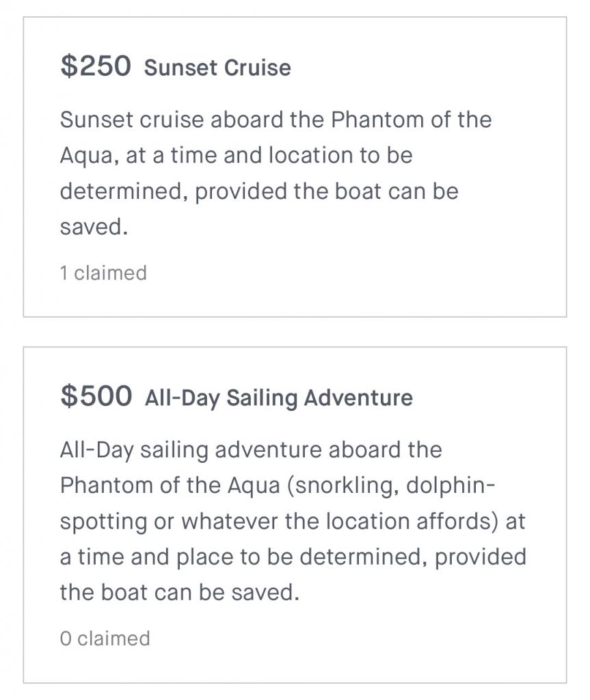Click the word "saved." ending Sunset Cruise description
Image resolution: width=590 pixels, height=700 pixels.
[x=94, y=227]
